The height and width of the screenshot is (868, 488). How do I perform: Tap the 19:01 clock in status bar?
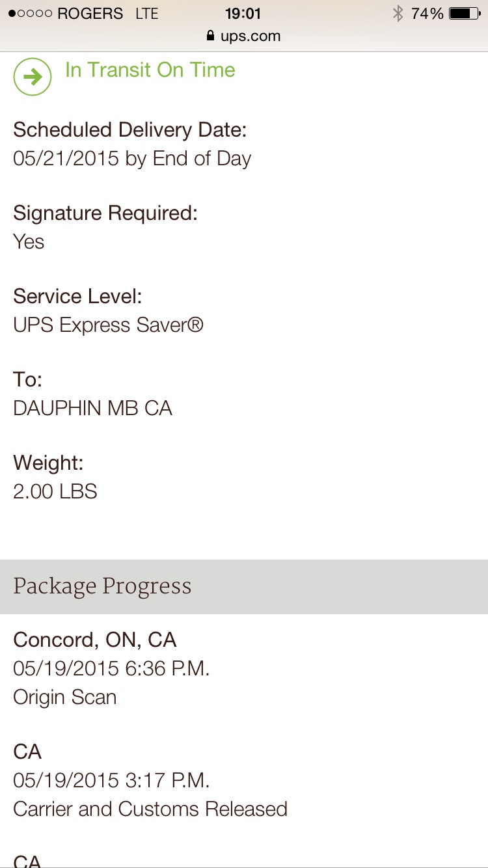243,14
